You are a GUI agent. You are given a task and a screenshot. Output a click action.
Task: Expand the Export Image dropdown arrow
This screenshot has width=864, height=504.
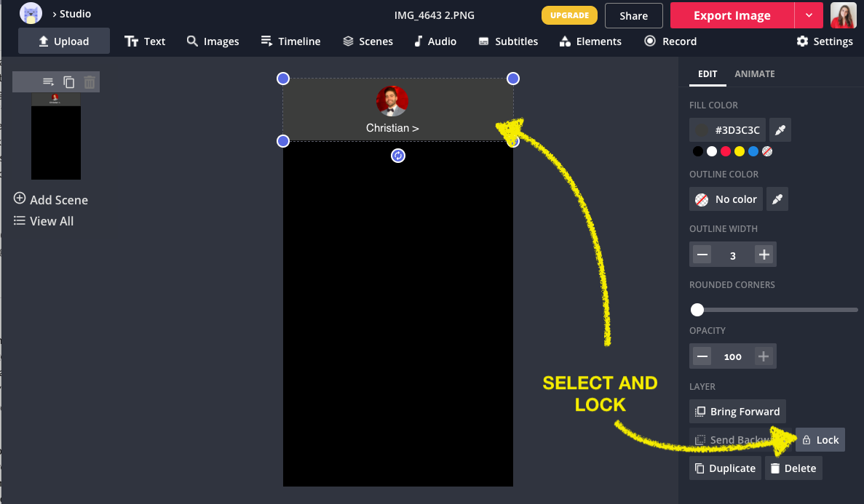809,15
